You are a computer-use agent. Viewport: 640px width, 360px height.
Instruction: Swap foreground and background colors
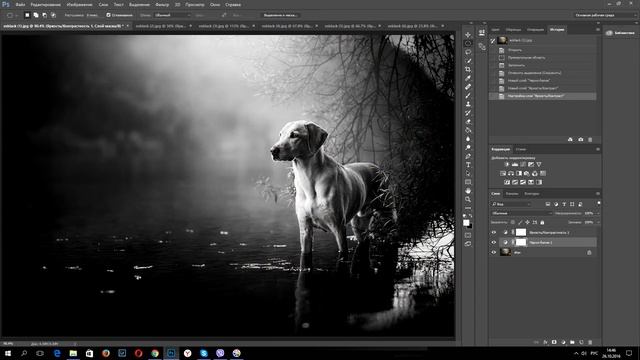point(471,216)
